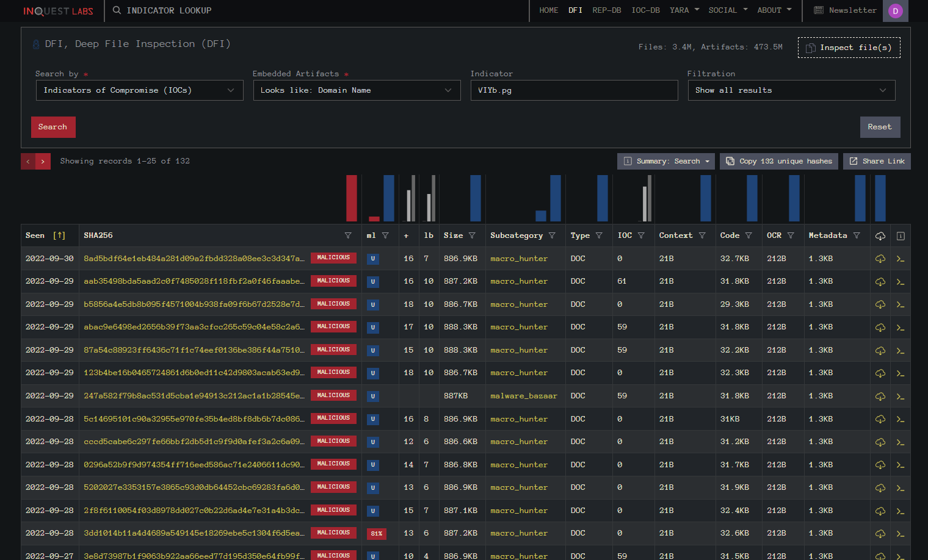Click the red bar in SHA256 histogram
Viewport: 928px width, 560px height.
(x=351, y=198)
